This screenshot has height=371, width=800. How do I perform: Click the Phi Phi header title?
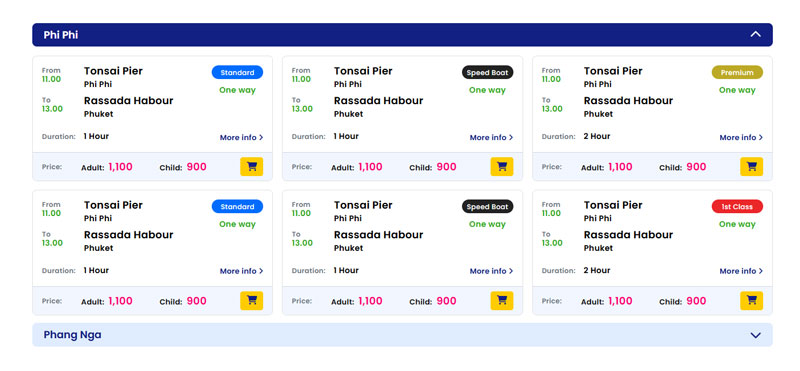pyautogui.click(x=61, y=35)
